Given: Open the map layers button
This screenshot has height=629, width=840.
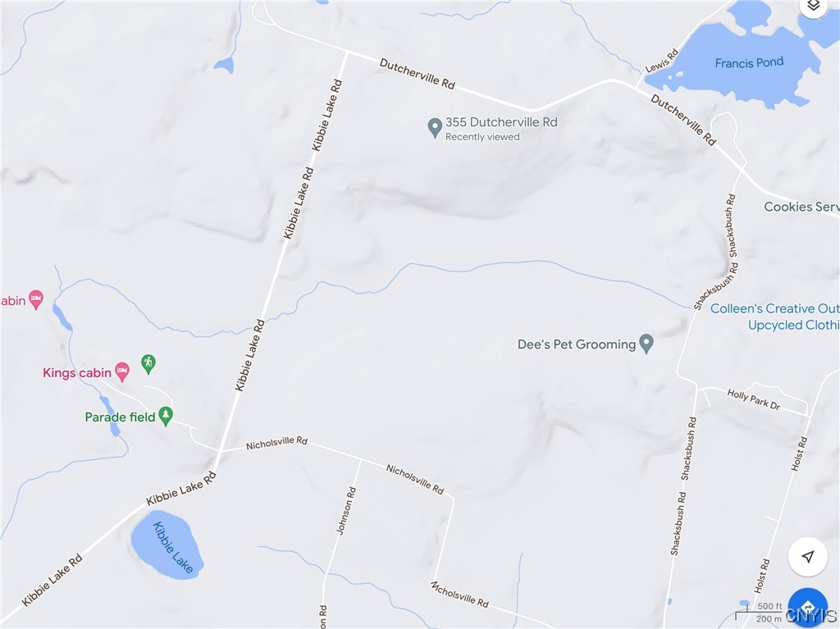Looking at the screenshot, I should coord(813,6).
